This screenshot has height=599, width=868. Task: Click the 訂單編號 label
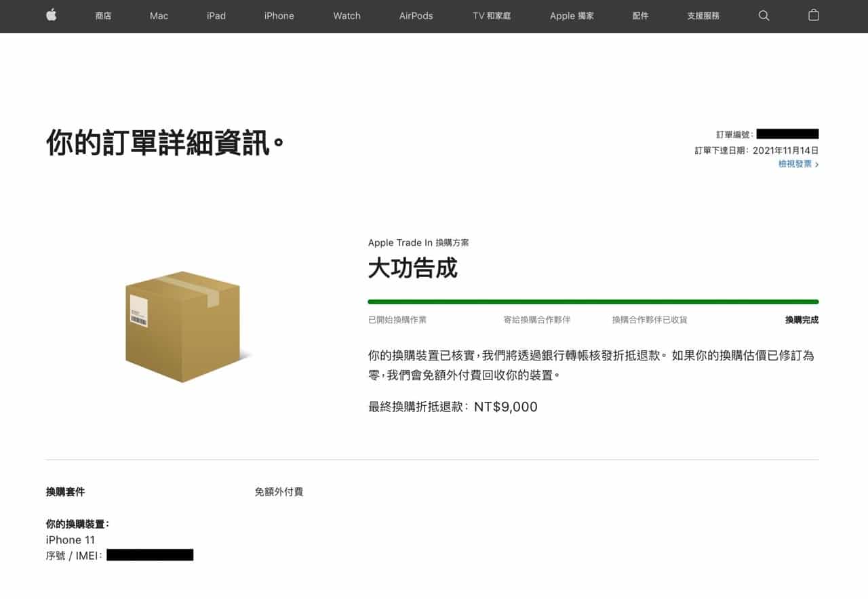tap(735, 134)
